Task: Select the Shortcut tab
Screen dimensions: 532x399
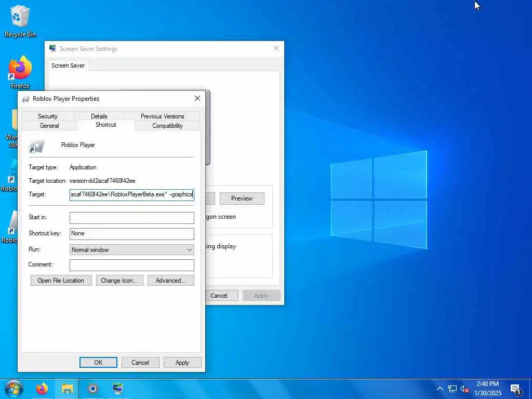Action: (x=106, y=125)
